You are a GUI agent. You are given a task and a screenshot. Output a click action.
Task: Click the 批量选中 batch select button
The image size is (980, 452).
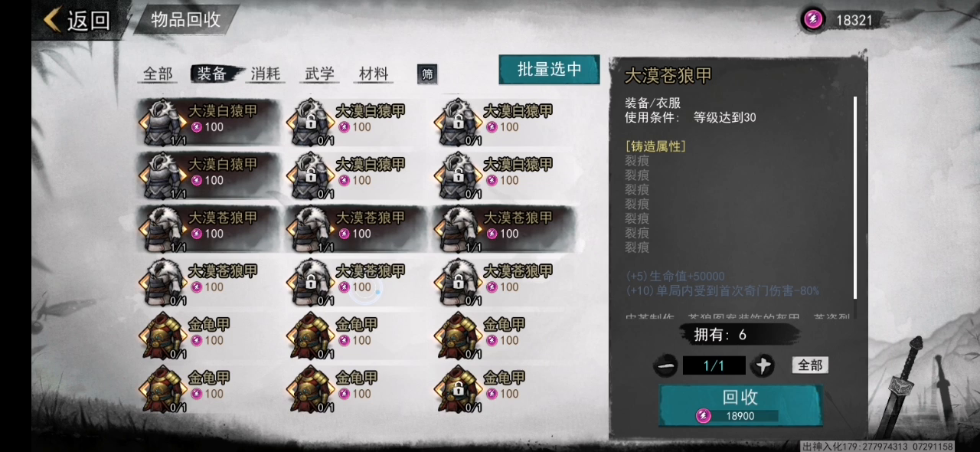pyautogui.click(x=549, y=69)
